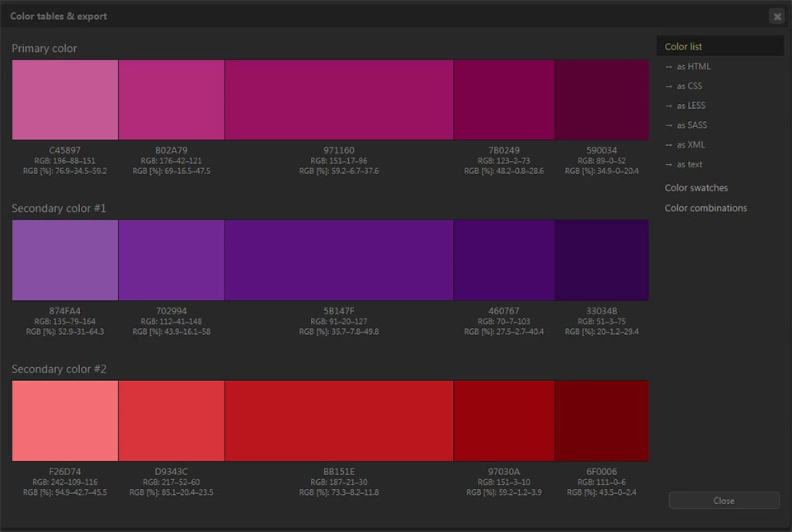Pick the salmon swatch F26D74
Image resolution: width=792 pixels, height=532 pixels.
[65, 421]
